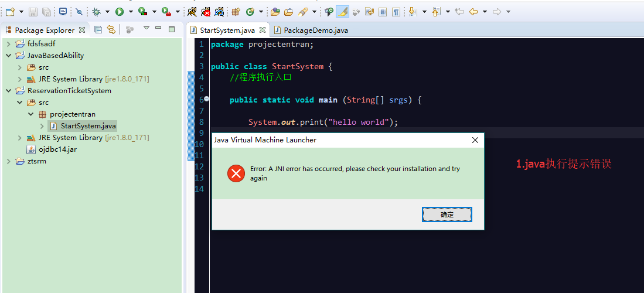Open Package Explorer View Menu triangle

(146, 28)
